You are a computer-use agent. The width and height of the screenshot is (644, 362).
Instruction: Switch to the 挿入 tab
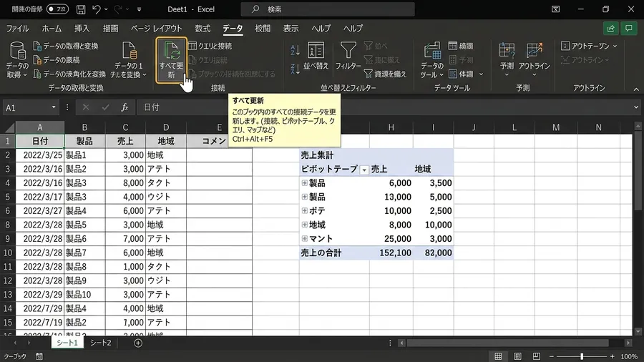[x=82, y=29]
